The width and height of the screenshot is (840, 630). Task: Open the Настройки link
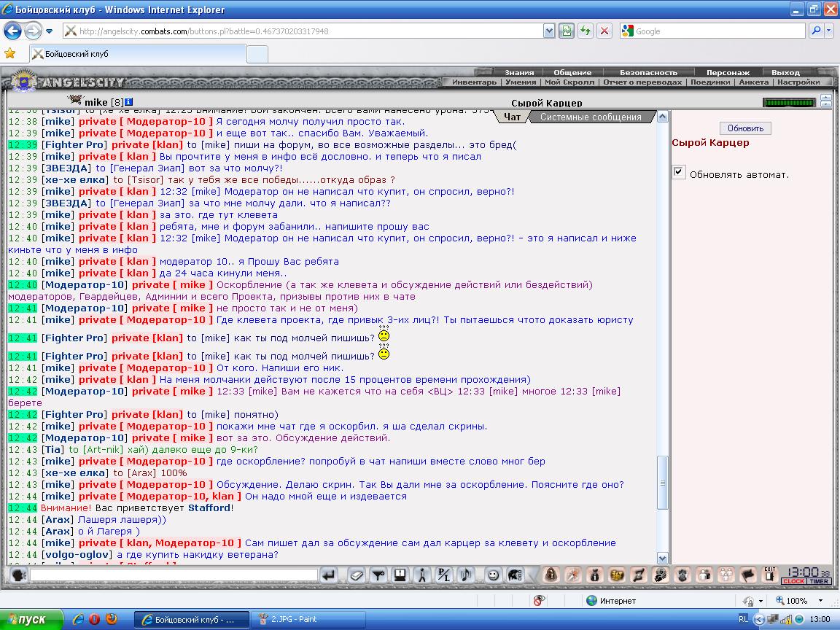798,82
